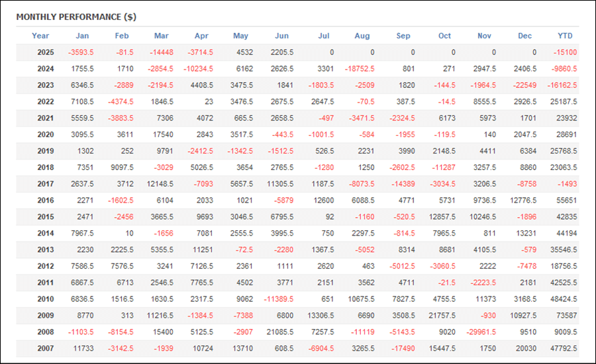This screenshot has width=596, height=364.
Task: Click the 2016 July value 12600
Action: click(323, 201)
